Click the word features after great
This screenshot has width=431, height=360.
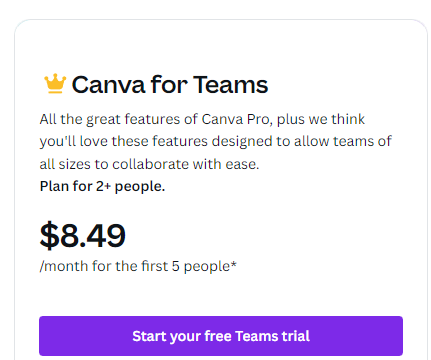click(x=161, y=119)
